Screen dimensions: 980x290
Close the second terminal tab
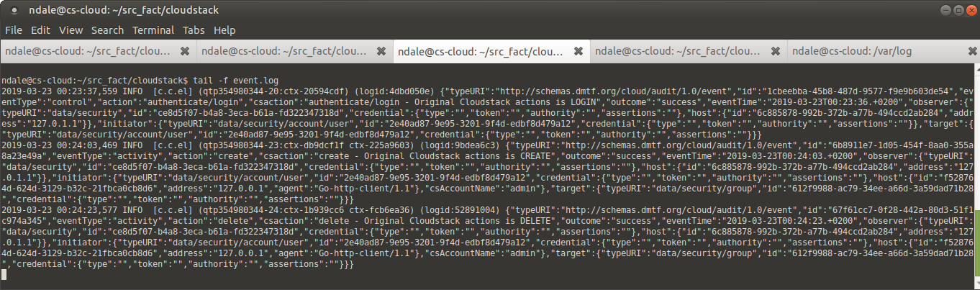pyautogui.click(x=382, y=52)
